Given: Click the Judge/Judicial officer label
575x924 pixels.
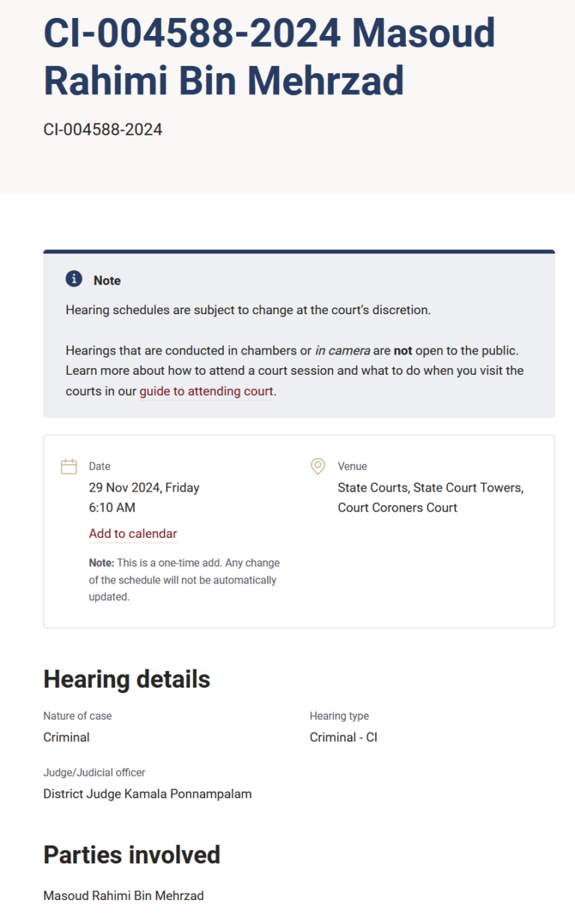Looking at the screenshot, I should pos(94,772).
